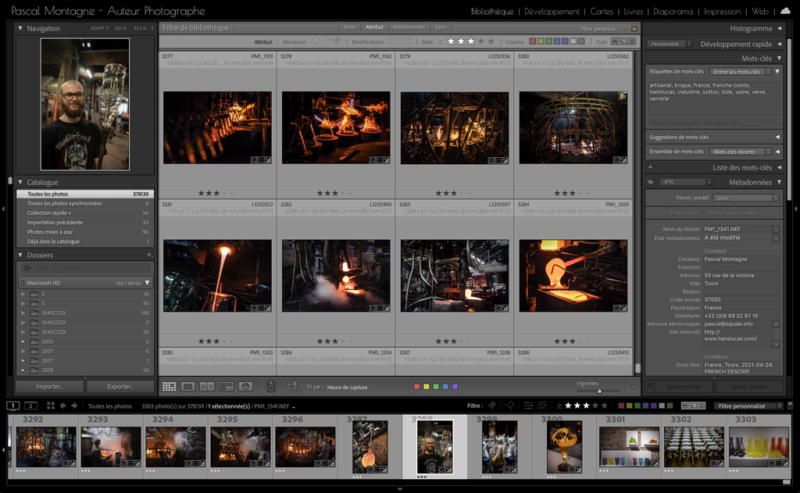Switch to the Développement module
The image size is (800, 493).
click(x=551, y=11)
